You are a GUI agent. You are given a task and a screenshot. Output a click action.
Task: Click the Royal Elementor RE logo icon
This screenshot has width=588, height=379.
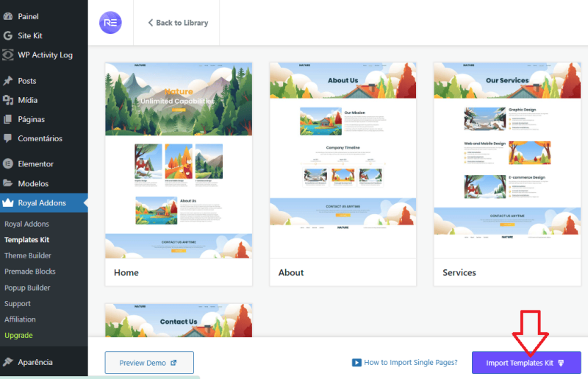coord(110,23)
